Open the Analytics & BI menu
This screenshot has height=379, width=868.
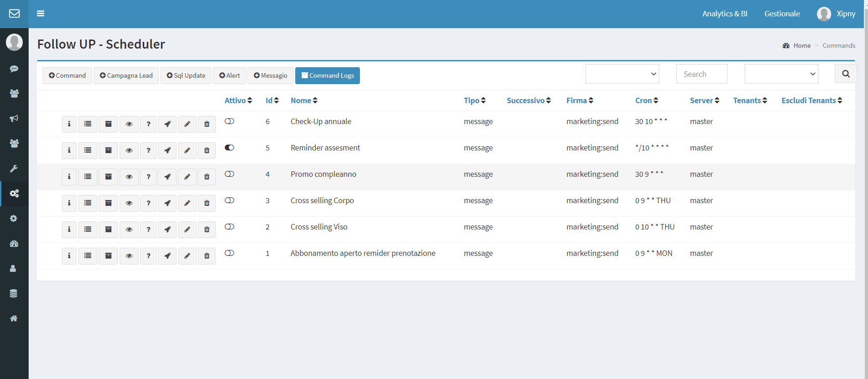tap(725, 14)
